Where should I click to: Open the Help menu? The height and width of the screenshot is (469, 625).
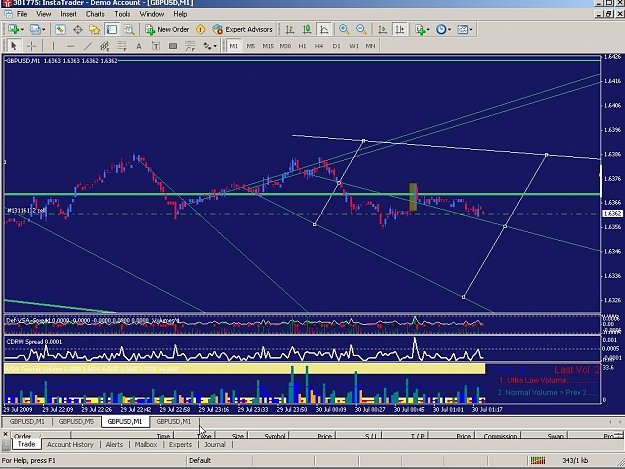pos(180,14)
